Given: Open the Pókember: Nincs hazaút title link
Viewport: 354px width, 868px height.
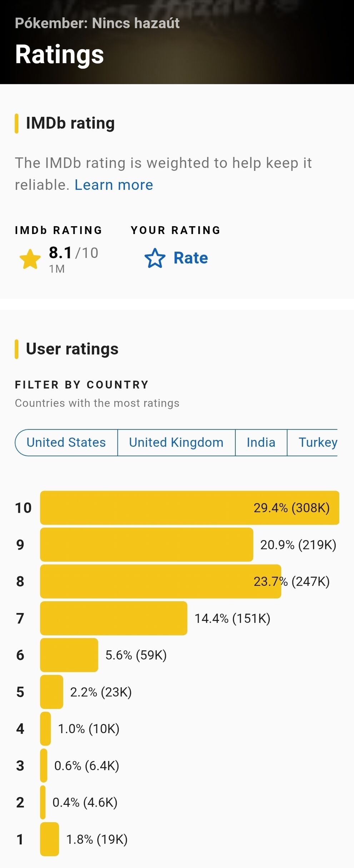Looking at the screenshot, I should click(x=97, y=23).
